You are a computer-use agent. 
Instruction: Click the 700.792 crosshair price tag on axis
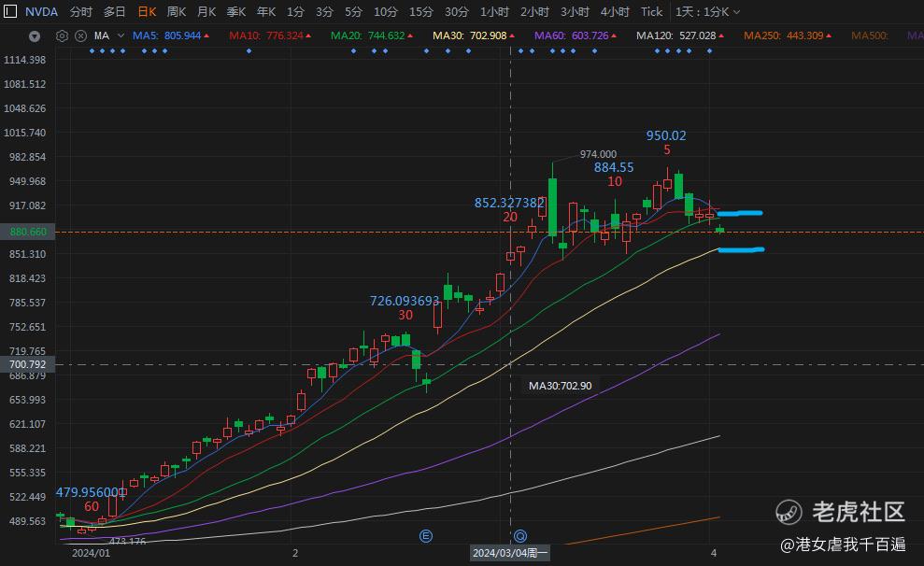[x=28, y=364]
